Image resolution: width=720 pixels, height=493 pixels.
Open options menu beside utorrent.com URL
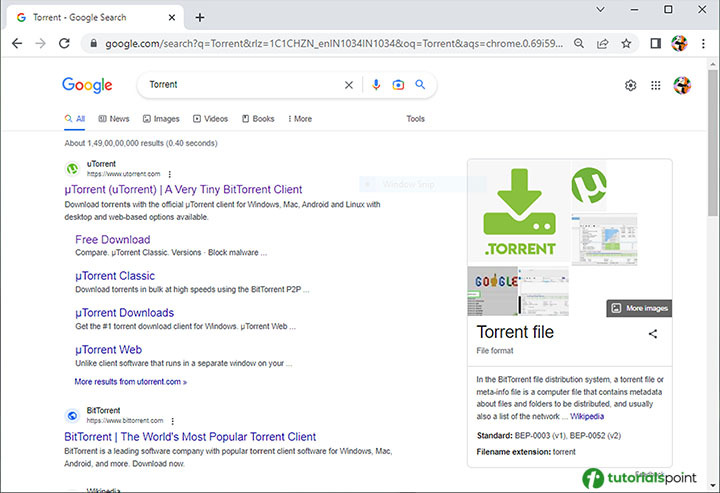pos(170,174)
